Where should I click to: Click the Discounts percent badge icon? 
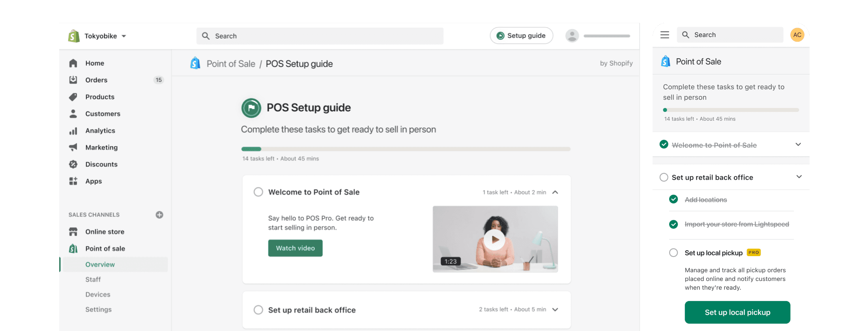click(x=73, y=164)
